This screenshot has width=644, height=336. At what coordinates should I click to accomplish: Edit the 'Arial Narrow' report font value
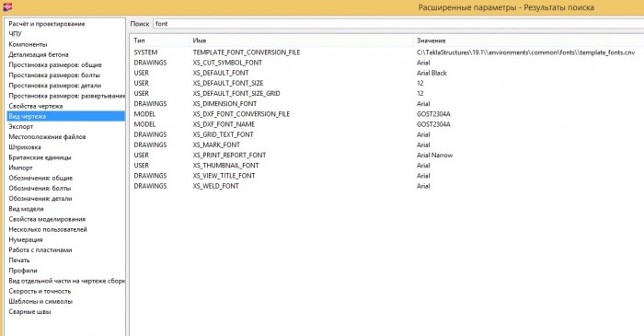434,155
